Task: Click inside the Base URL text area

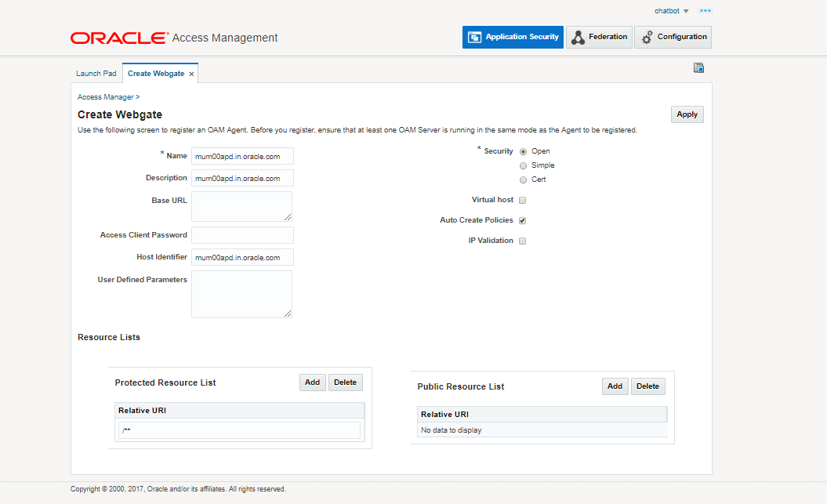Action: (x=241, y=206)
